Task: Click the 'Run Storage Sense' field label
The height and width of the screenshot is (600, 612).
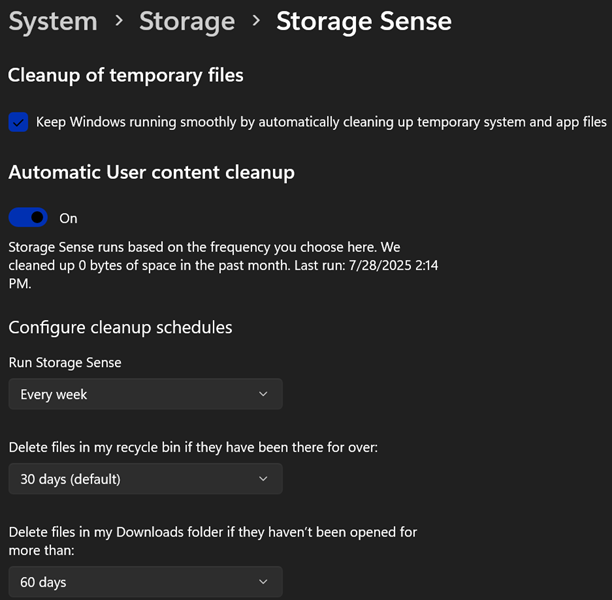Action: pyautogui.click(x=65, y=363)
